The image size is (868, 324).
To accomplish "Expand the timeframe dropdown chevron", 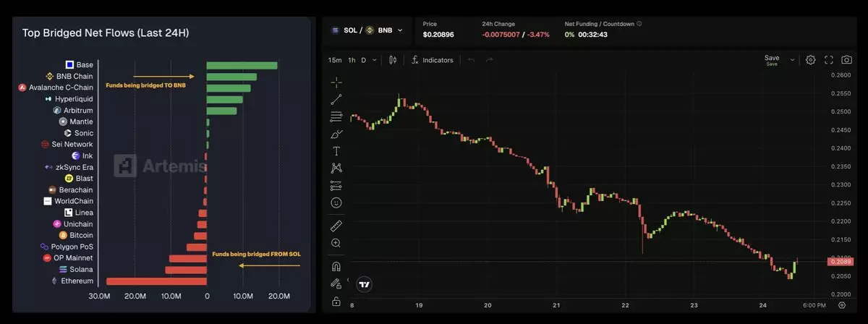I will click(x=374, y=60).
